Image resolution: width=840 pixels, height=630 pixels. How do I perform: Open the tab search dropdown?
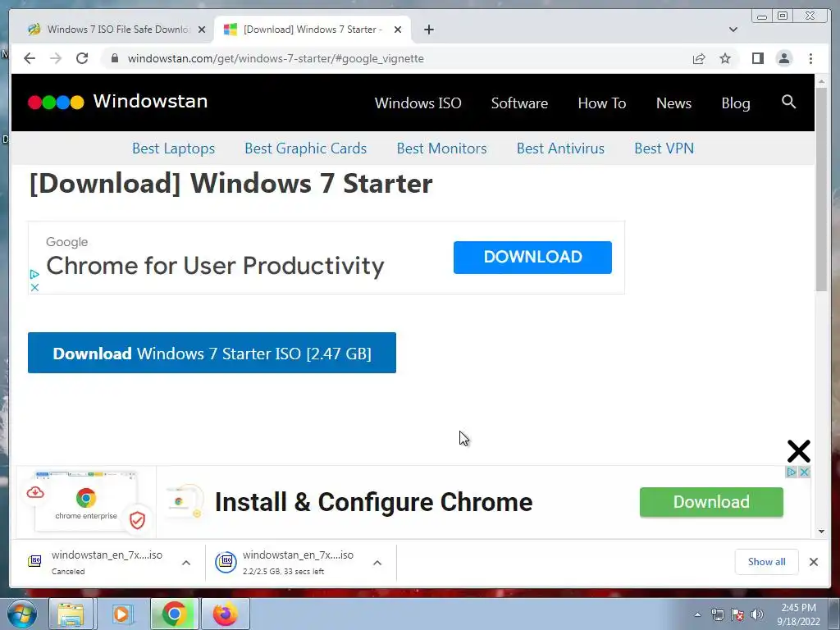tap(733, 30)
